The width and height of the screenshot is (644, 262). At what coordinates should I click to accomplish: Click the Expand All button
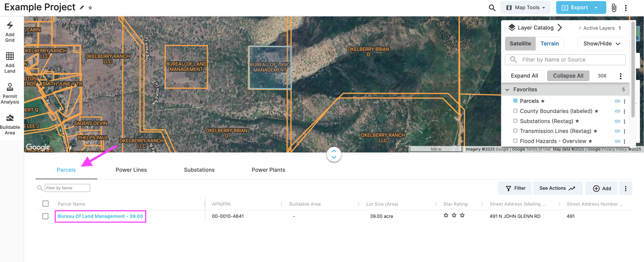(524, 76)
